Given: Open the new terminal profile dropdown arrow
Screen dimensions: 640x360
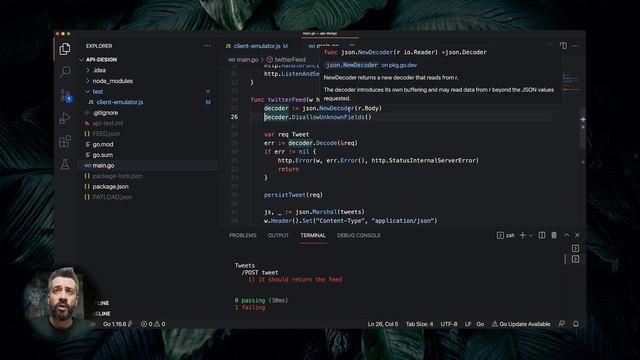Looking at the screenshot, I should (x=531, y=236).
